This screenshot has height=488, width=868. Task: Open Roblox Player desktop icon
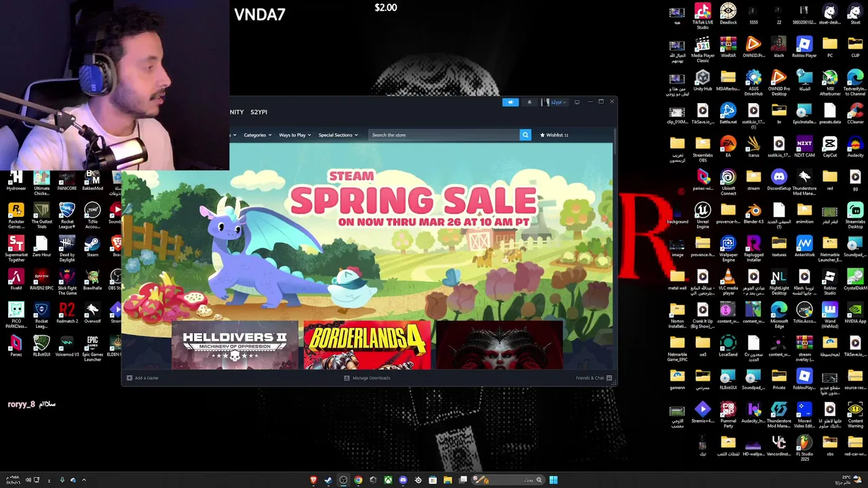804,47
